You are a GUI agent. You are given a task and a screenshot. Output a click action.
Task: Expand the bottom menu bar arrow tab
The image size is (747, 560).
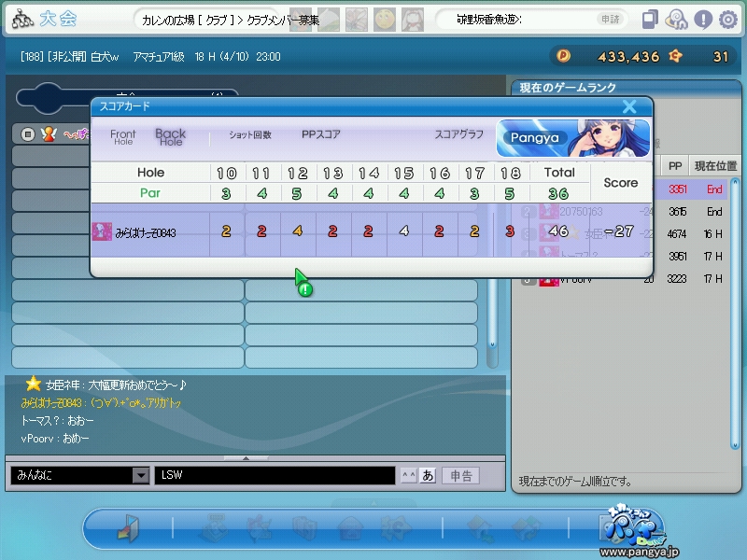coord(373,503)
